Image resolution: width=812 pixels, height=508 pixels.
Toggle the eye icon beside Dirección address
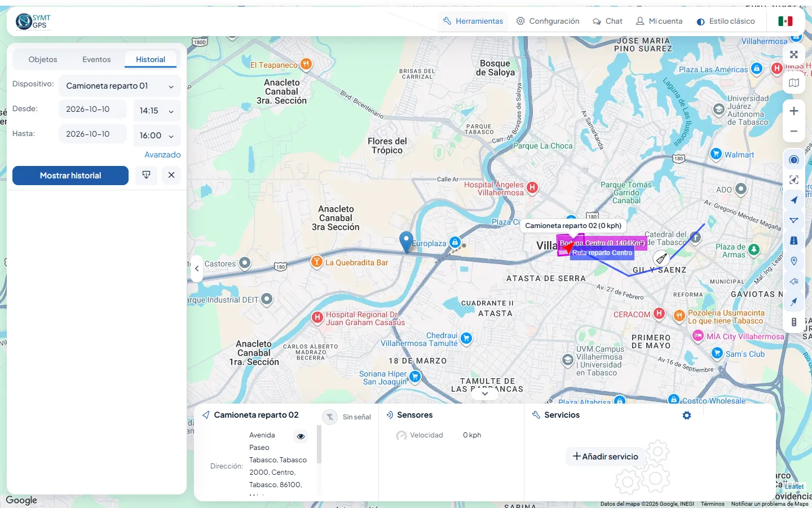[x=301, y=436]
